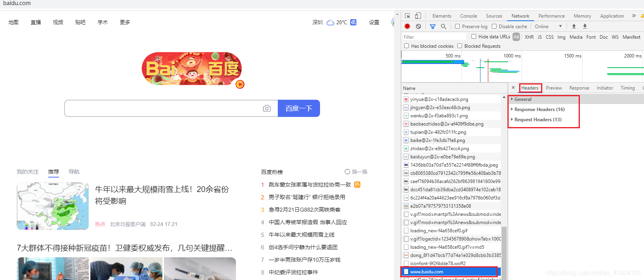Click icon of zhidao@2x png row
The width and height of the screenshot is (644, 280).
[406, 149]
